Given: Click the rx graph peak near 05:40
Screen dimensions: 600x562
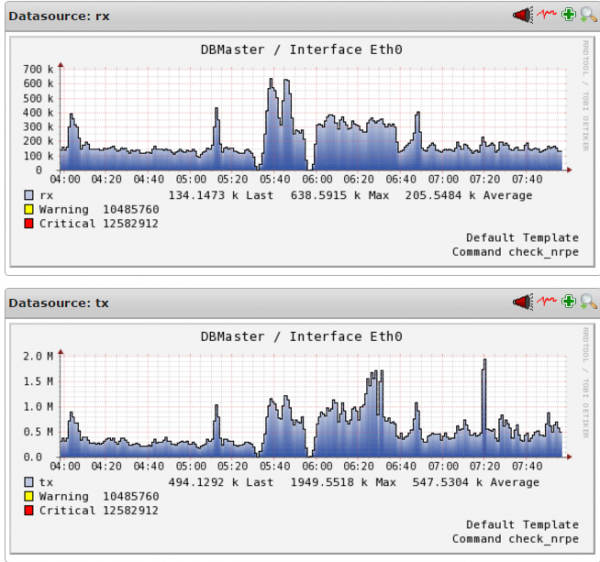Looking at the screenshot, I should pos(272,84).
